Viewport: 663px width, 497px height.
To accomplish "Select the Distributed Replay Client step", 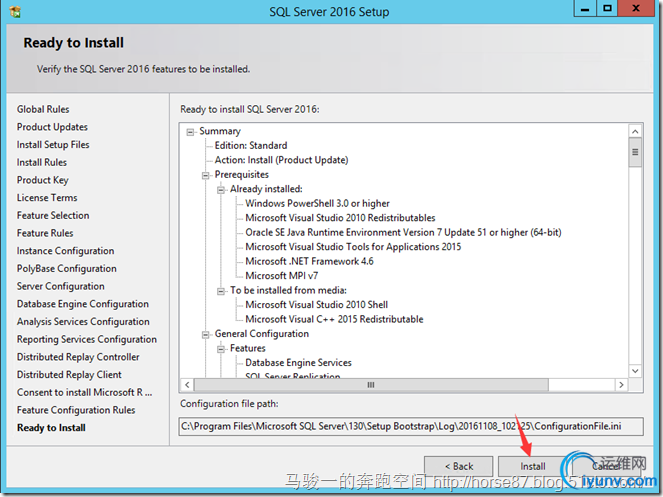I will pos(69,375).
